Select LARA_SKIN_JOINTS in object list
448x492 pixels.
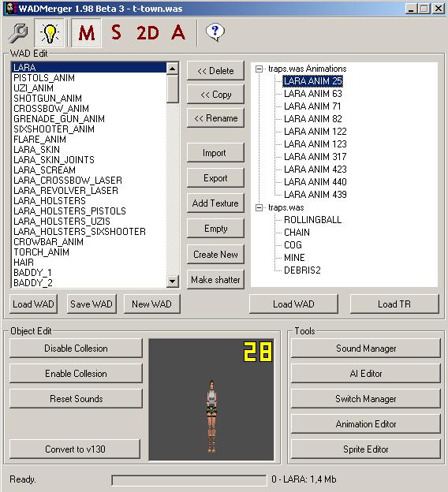click(89, 160)
